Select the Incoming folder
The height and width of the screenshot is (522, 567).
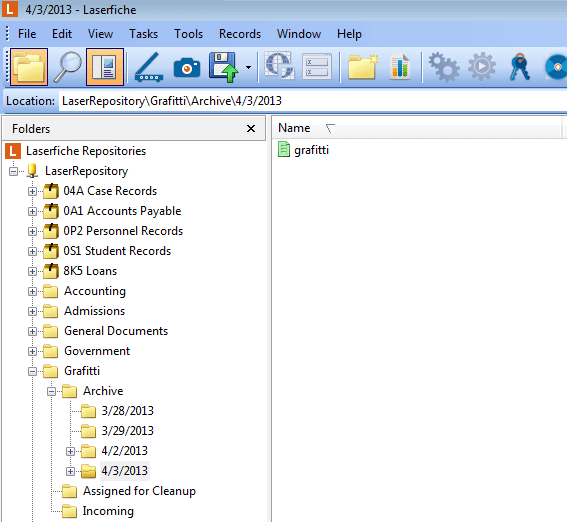coord(108,511)
